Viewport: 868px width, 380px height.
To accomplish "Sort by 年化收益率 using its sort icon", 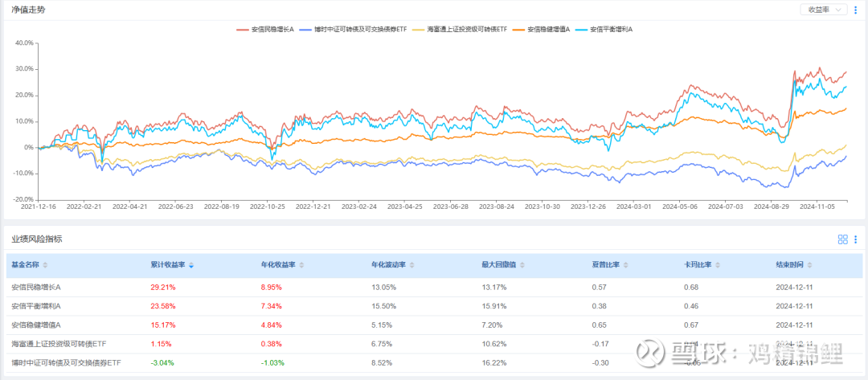I will (x=301, y=265).
